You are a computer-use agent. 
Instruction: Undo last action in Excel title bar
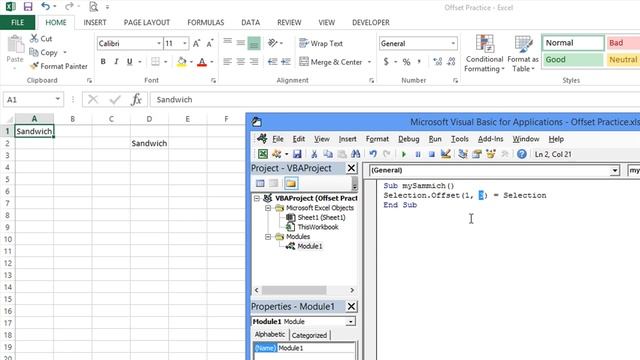point(45,7)
